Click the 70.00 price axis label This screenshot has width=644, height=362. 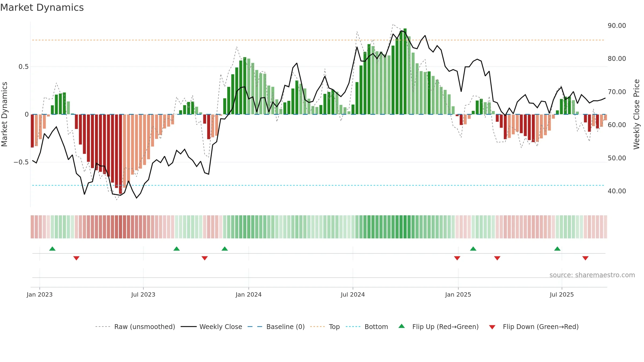click(x=617, y=92)
